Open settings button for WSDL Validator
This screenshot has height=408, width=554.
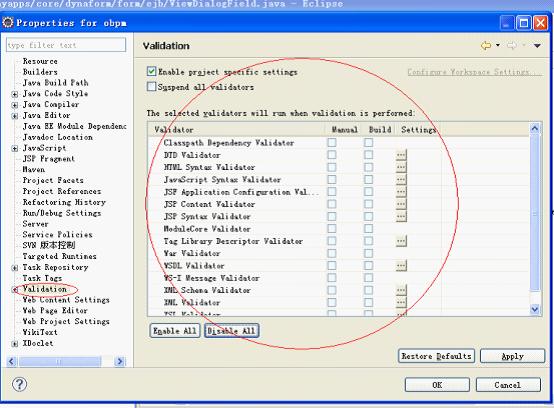coord(401,265)
